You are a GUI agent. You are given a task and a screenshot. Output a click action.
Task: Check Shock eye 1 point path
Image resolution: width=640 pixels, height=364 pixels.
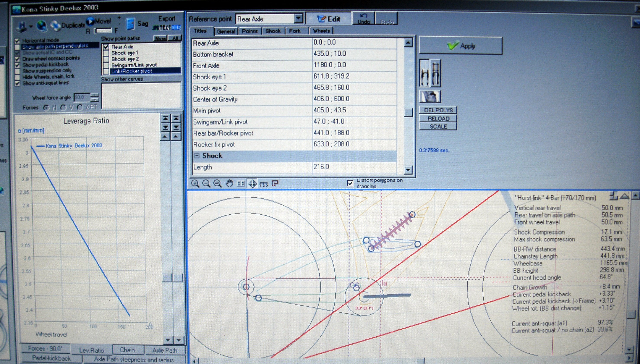pyautogui.click(x=106, y=53)
